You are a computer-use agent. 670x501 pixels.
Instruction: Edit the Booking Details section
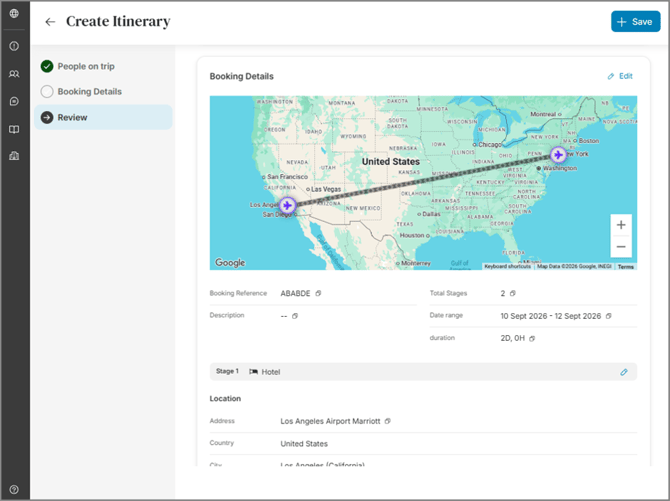[x=620, y=76]
